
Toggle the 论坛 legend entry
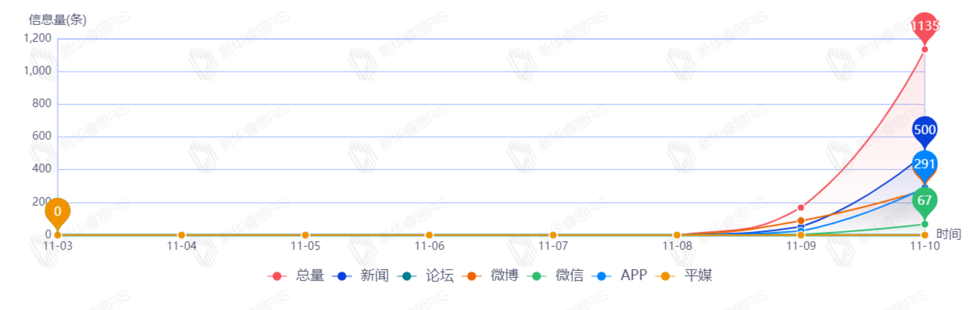(x=426, y=275)
